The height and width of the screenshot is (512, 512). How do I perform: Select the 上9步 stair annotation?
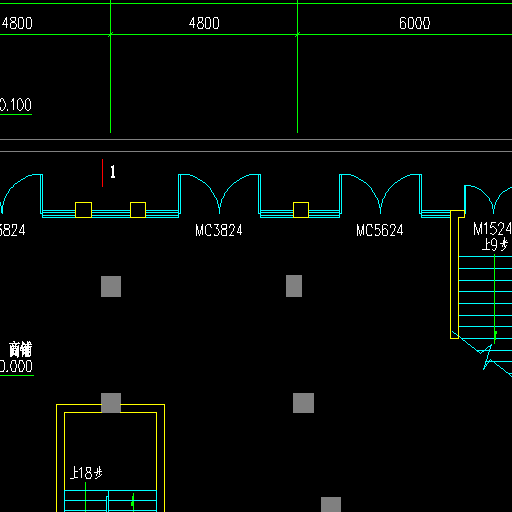[x=495, y=245]
